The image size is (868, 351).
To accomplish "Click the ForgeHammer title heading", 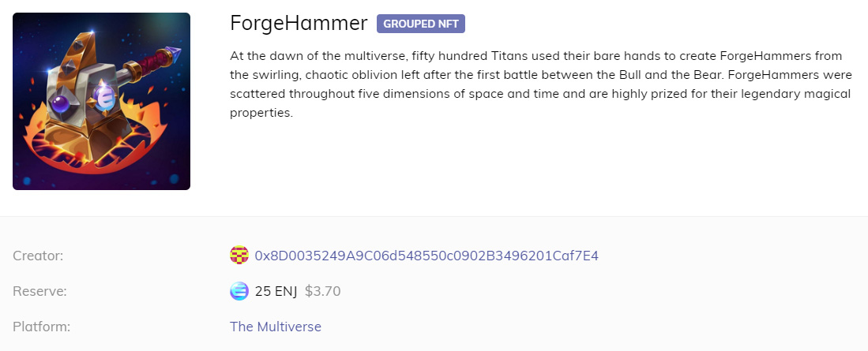I will tap(299, 24).
